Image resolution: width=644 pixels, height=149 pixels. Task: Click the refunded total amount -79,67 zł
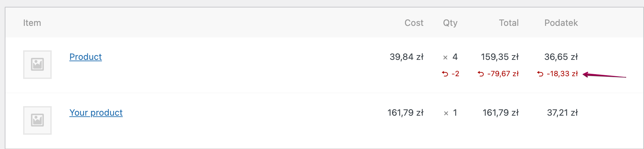[503, 74]
